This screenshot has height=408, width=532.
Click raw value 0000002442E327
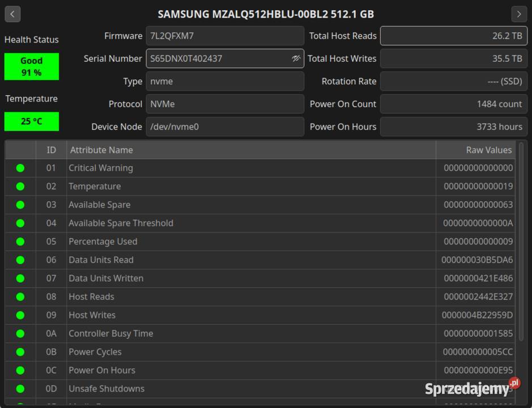478,297
